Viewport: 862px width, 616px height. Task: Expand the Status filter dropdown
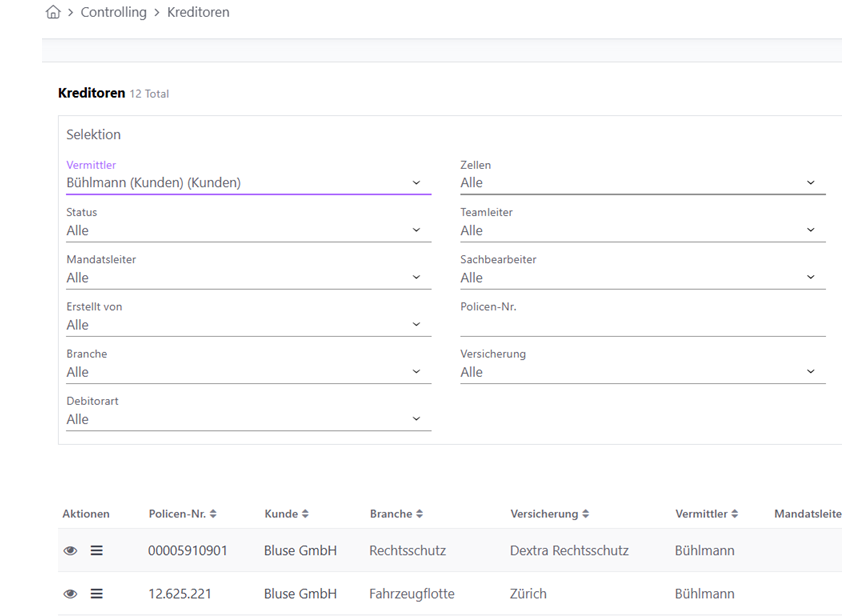point(248,231)
